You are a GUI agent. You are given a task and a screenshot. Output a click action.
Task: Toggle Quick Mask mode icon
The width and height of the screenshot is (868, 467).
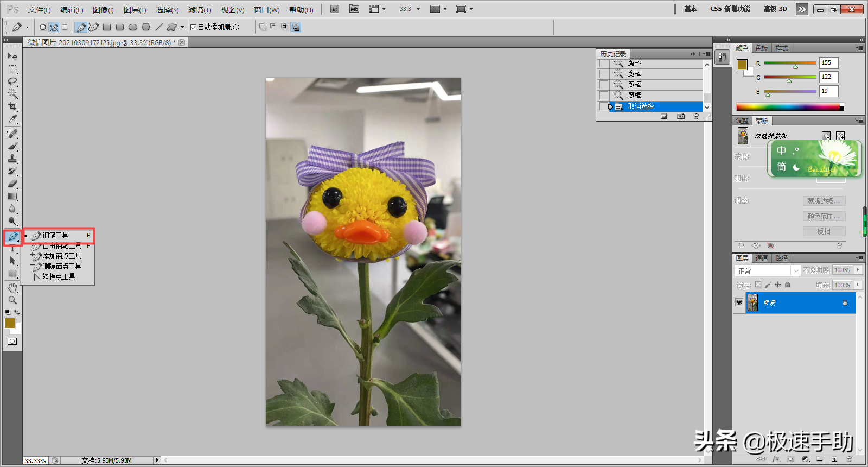click(12, 342)
